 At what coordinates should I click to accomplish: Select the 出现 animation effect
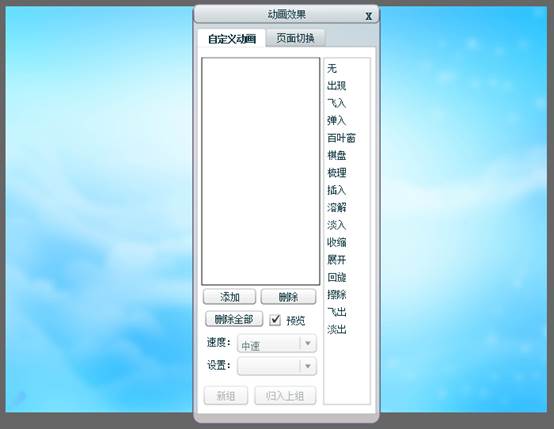336,86
